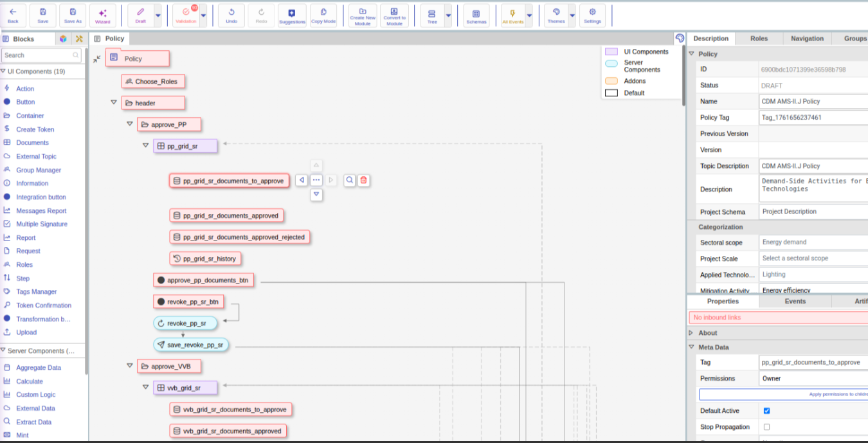868x443 pixels.
Task: Open the Suggestions tool
Action: (292, 15)
